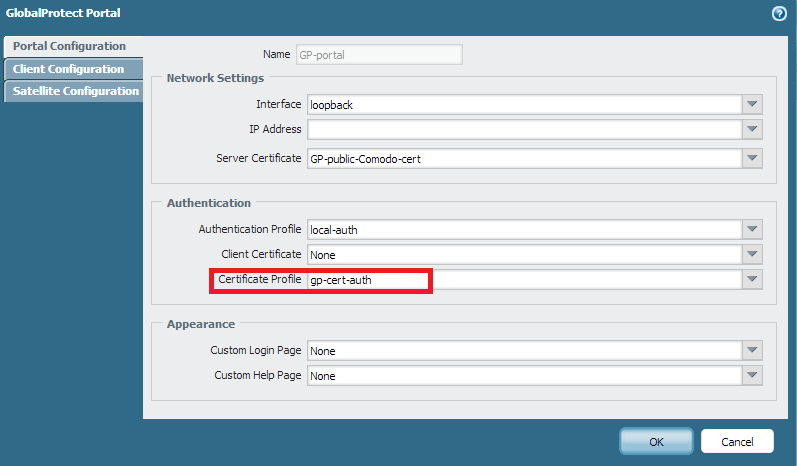Screen dimensions: 797x466
Task: Switch to Client Configuration tab
Action: [73, 69]
